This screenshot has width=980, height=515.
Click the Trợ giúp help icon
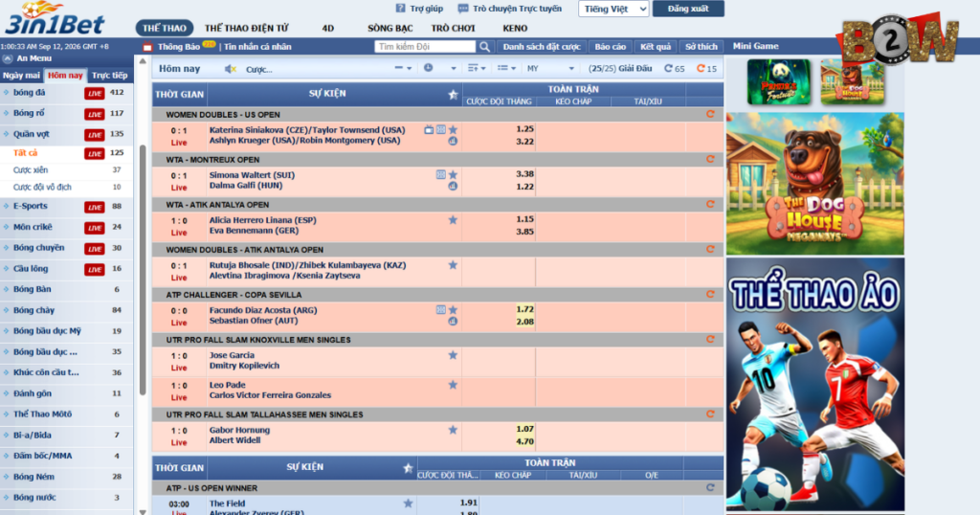(401, 9)
